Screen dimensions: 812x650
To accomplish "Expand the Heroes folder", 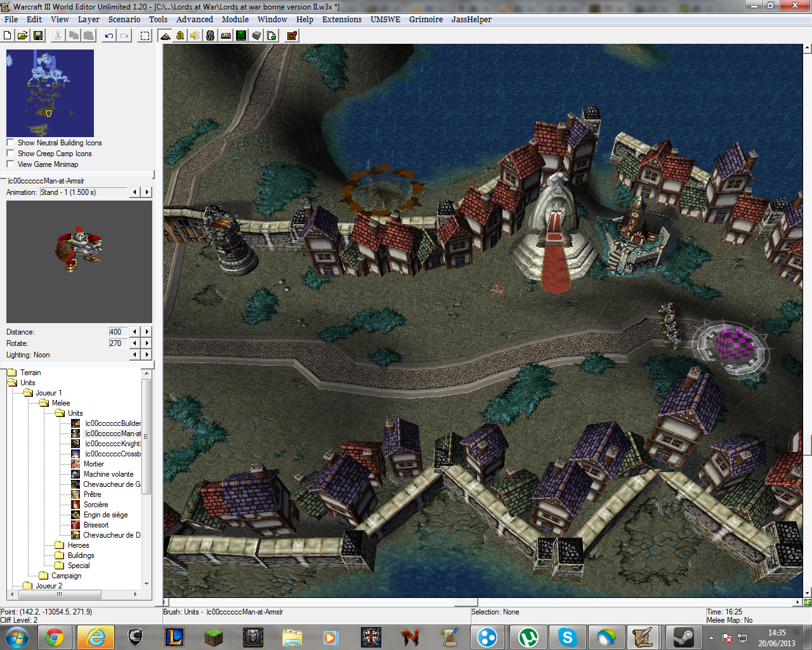I will pos(60,545).
